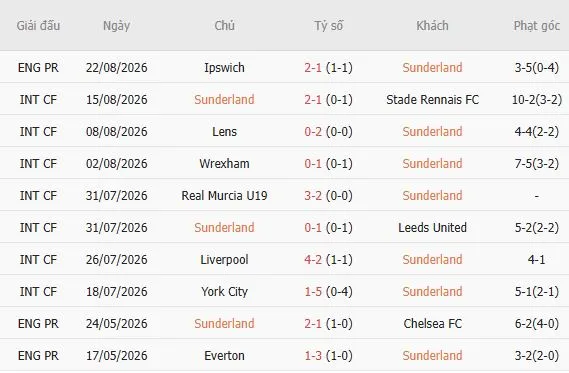This screenshot has height=373, width=569.
Task: Open the Leeds United team link
Action: tap(433, 228)
